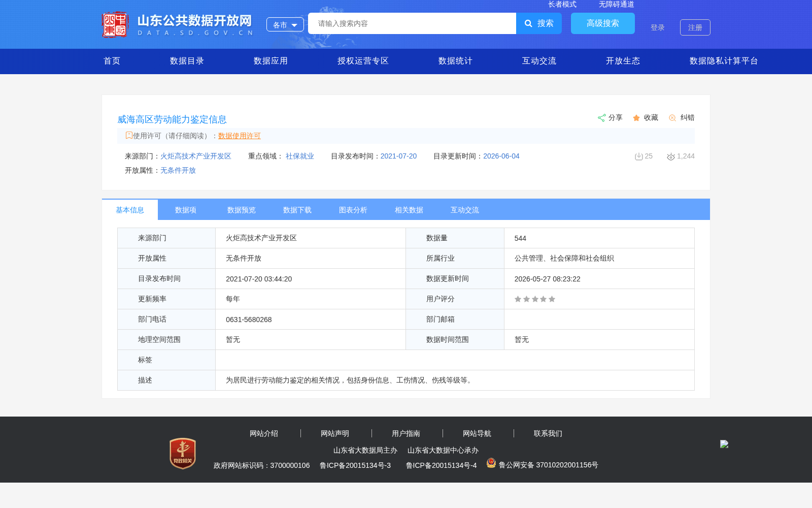Switch to the 互动交流 tab below dataset info
Screen dimensions: 812x508
click(465, 210)
